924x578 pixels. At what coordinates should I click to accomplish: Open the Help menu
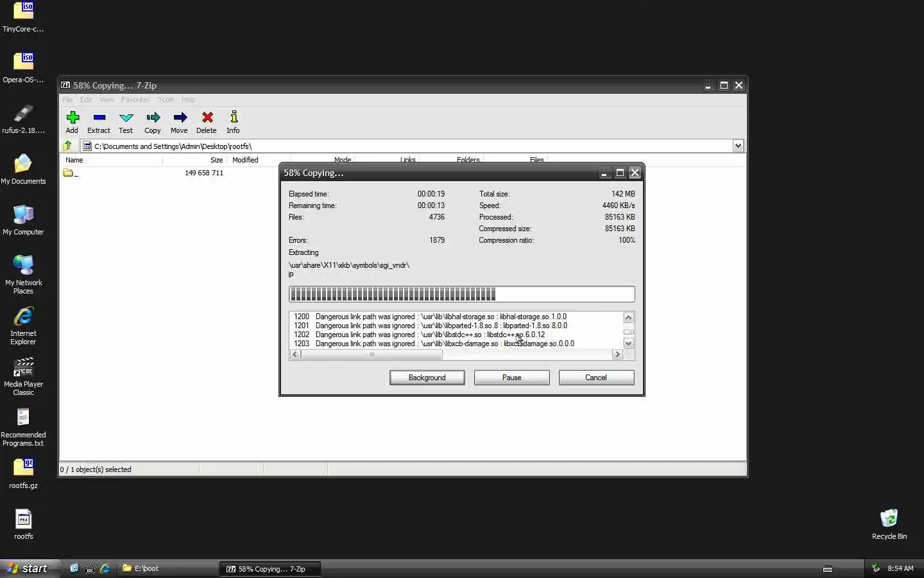click(x=188, y=100)
